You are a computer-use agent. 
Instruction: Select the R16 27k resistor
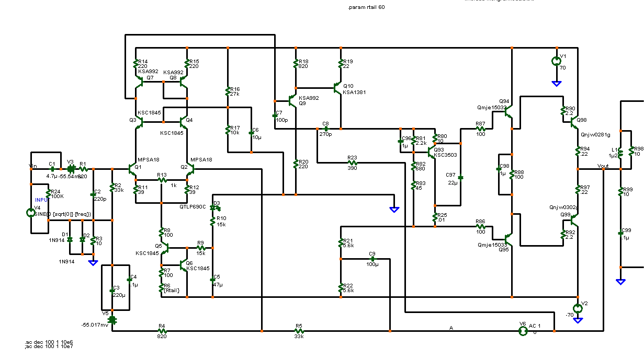[x=228, y=91]
